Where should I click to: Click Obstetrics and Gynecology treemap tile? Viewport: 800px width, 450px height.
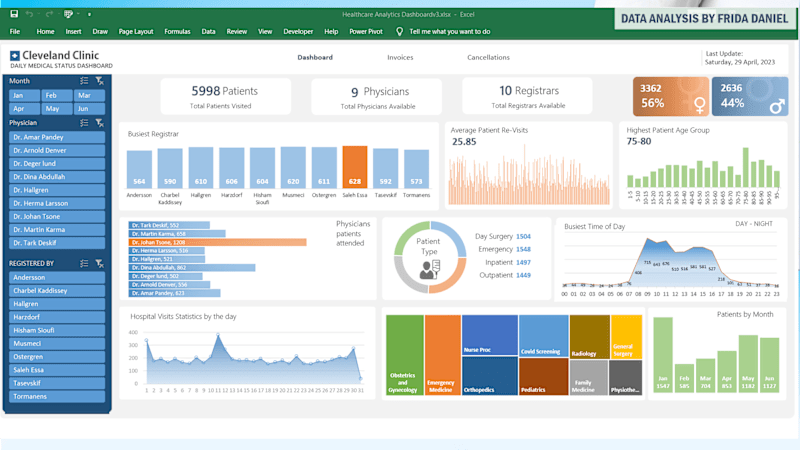(x=405, y=355)
